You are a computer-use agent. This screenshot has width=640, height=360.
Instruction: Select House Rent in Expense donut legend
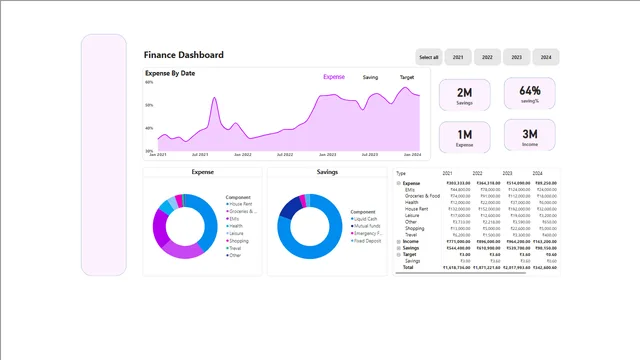(x=240, y=204)
